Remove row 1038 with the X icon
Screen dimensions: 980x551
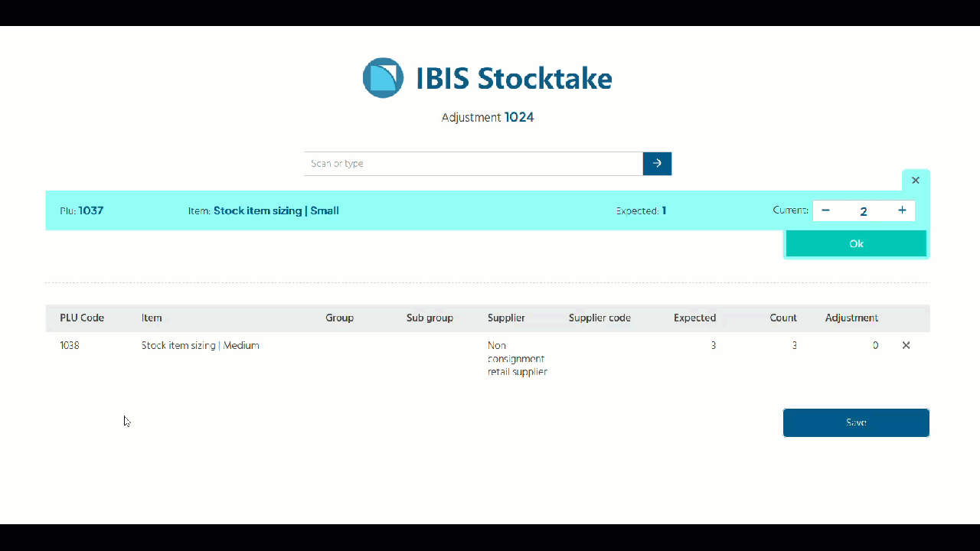[906, 345]
